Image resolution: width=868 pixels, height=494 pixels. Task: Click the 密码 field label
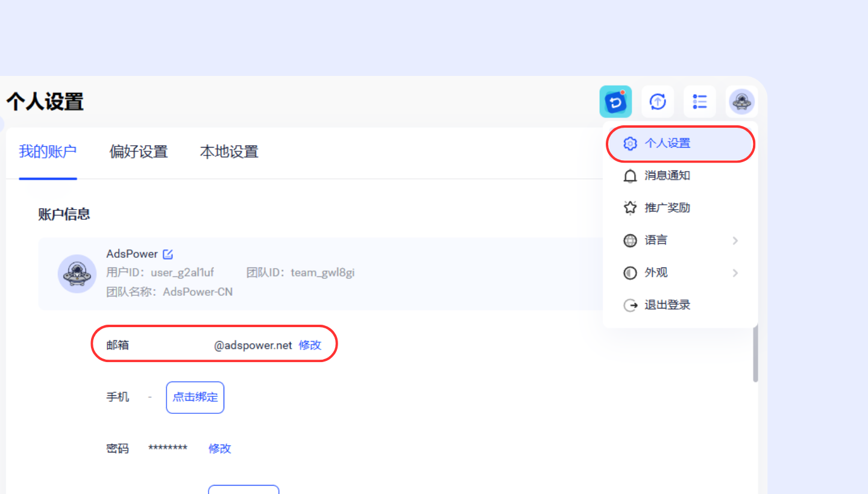118,448
